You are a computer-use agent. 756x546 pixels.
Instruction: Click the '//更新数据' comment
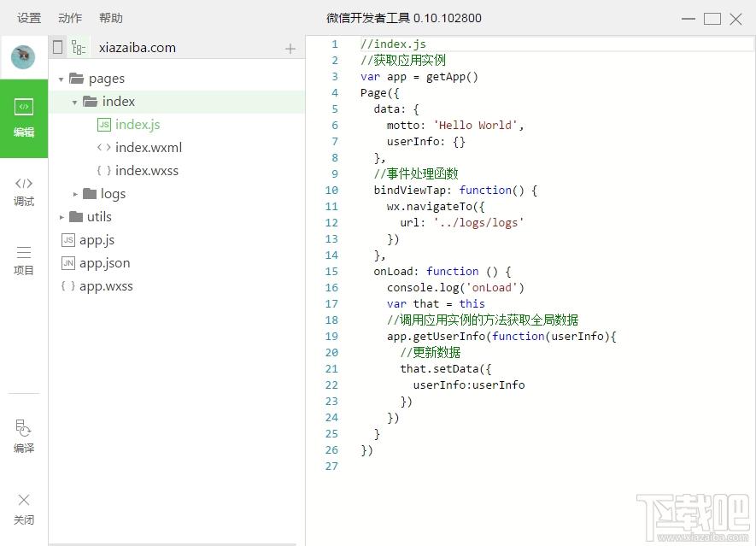click(431, 353)
